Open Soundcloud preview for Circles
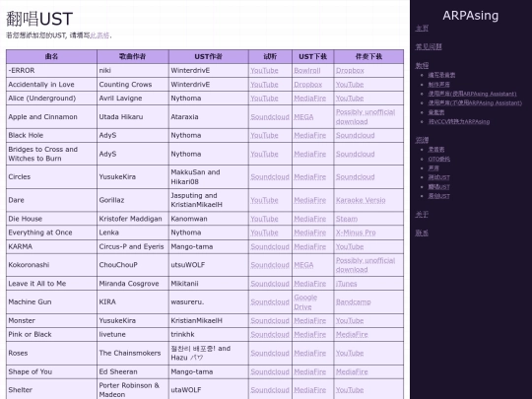532x399 pixels. pyautogui.click(x=270, y=177)
